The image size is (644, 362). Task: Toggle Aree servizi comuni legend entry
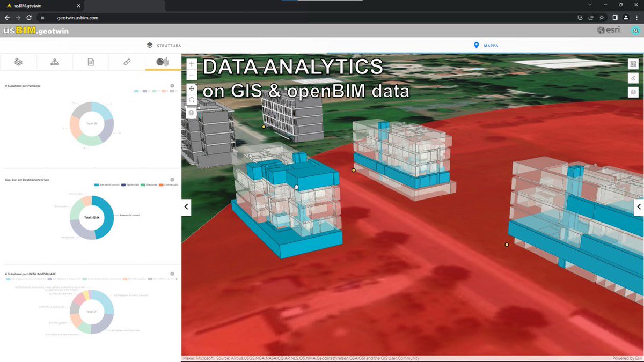tap(107, 185)
